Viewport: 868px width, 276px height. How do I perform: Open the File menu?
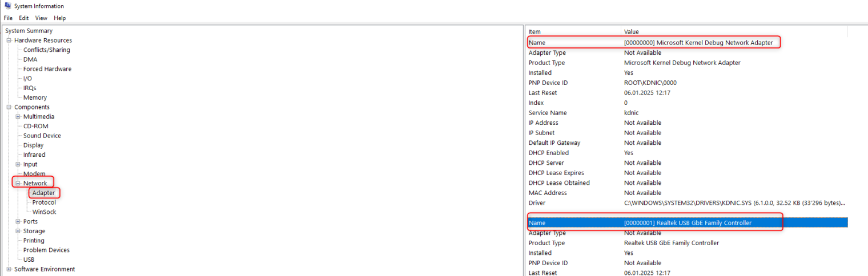click(x=8, y=18)
